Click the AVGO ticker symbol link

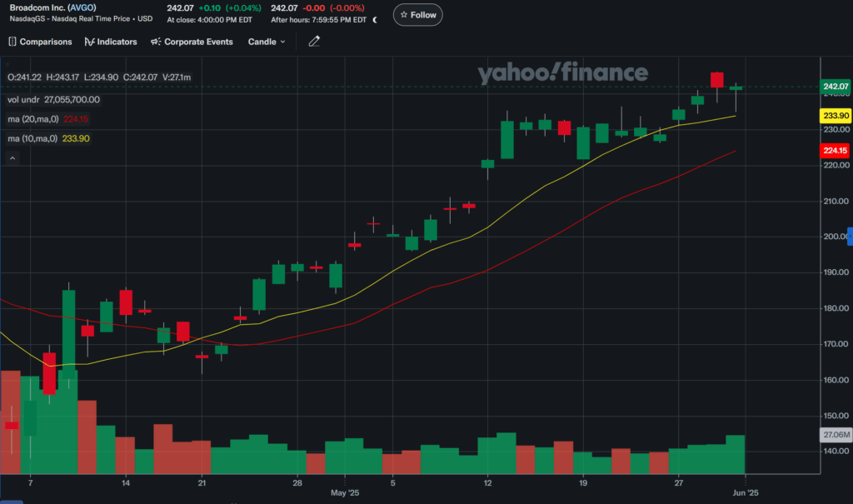pos(82,7)
